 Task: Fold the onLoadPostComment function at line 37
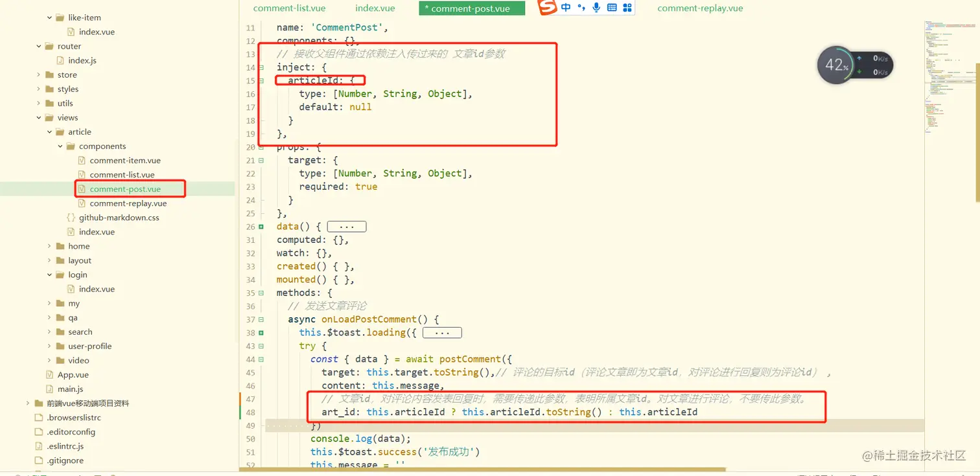[261, 319]
